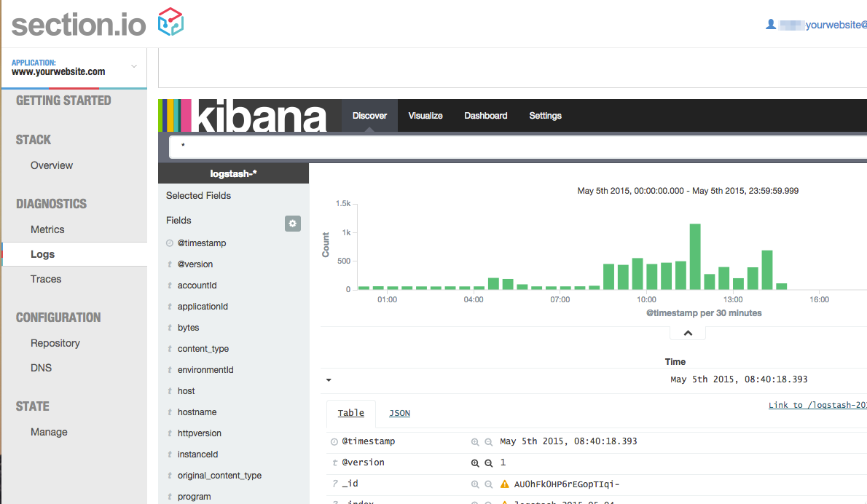
Task: Click the histogram bar at 04:30
Action: pos(493,283)
